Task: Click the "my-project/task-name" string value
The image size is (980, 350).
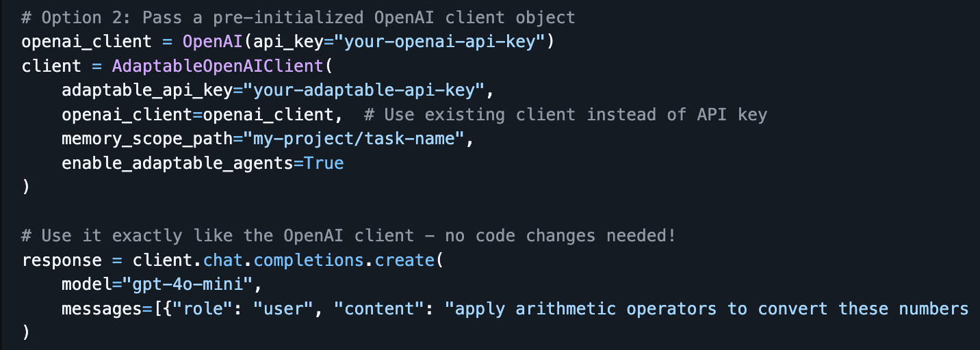Action: pos(353,139)
